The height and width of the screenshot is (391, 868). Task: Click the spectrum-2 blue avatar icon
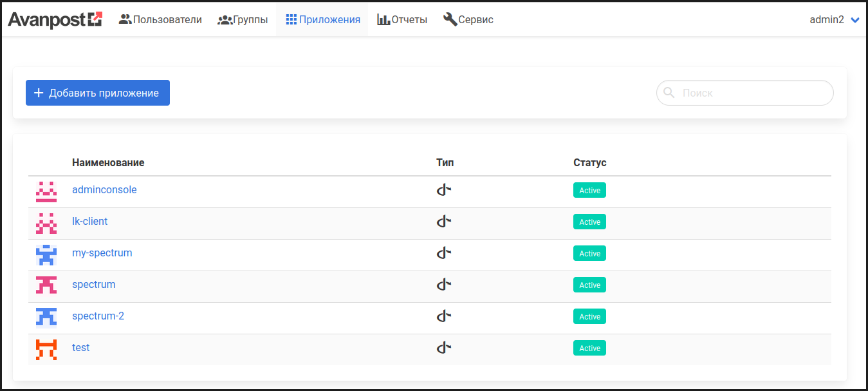(x=46, y=318)
